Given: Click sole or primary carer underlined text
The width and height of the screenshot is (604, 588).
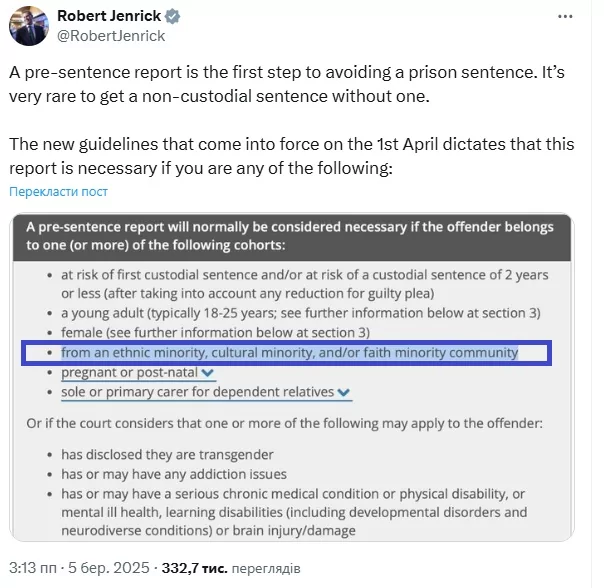Looking at the screenshot, I should [198, 392].
